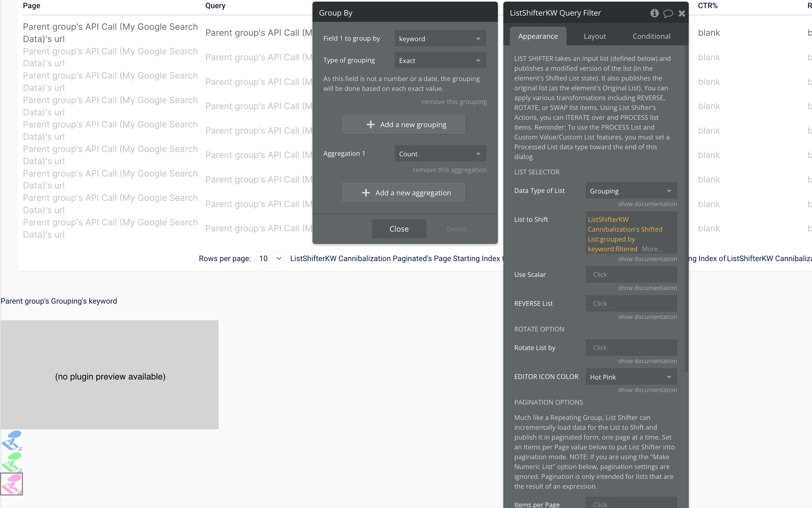
Task: Expand the Type of grouping dropdown
Action: tap(440, 61)
